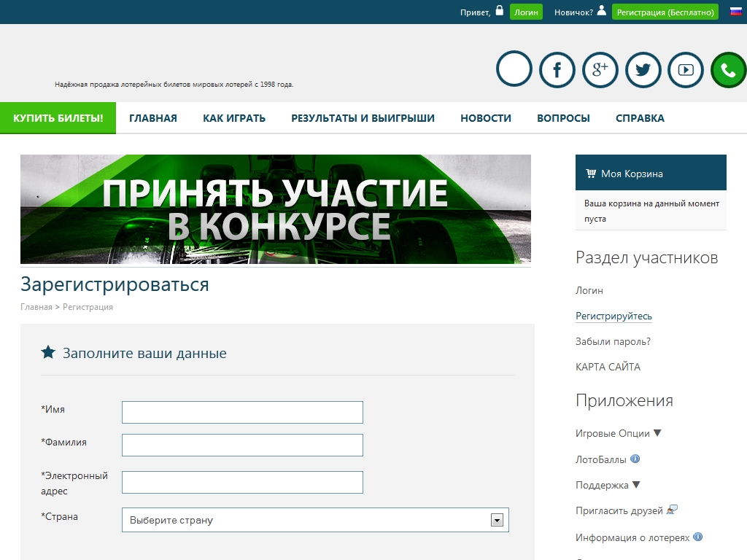Open the Facebook social page icon
This screenshot has height=560, width=747.
tap(557, 71)
